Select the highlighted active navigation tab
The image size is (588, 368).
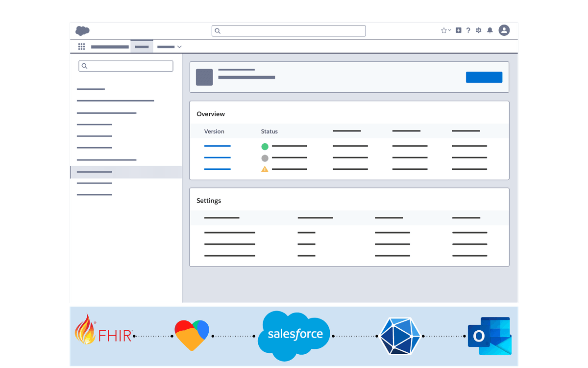tap(142, 47)
